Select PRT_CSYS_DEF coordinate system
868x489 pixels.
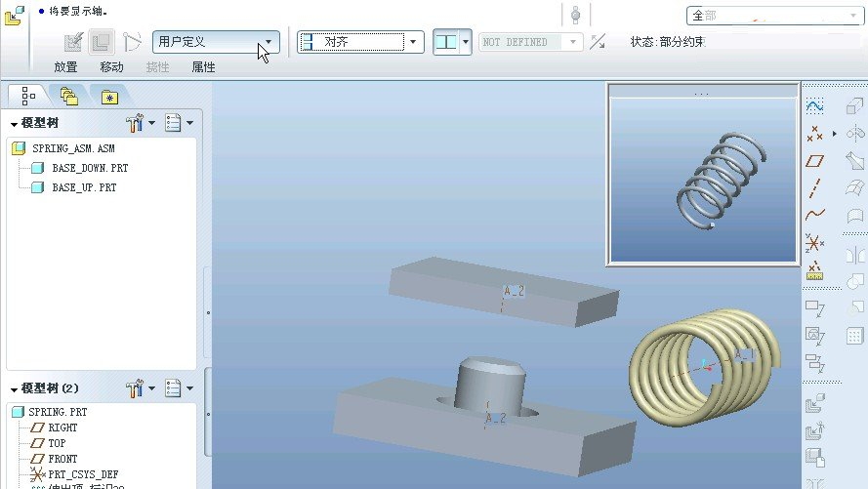[83, 474]
